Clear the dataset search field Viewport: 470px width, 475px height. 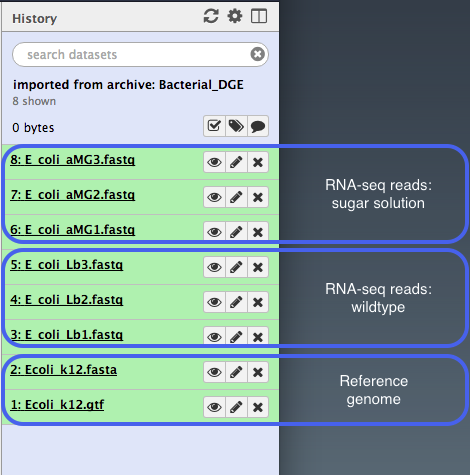coord(258,54)
